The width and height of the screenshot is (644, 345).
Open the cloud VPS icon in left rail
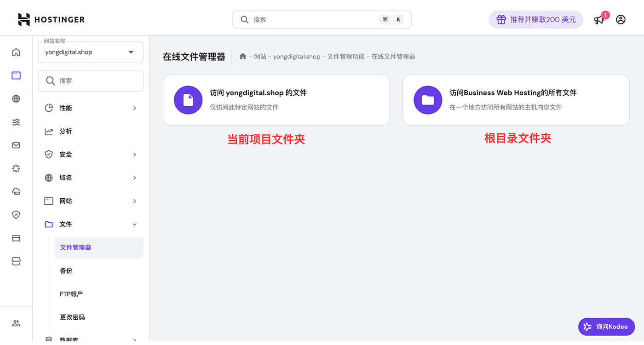[16, 191]
